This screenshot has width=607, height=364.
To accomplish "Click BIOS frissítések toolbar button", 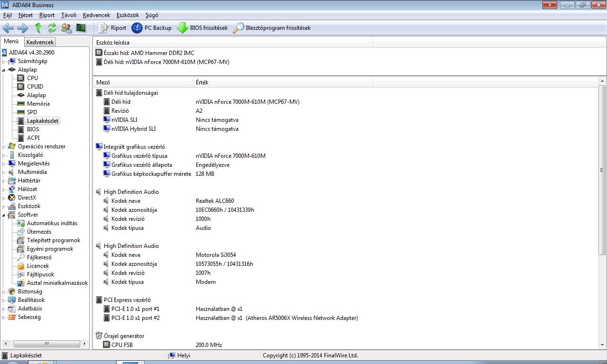I will pyautogui.click(x=202, y=28).
